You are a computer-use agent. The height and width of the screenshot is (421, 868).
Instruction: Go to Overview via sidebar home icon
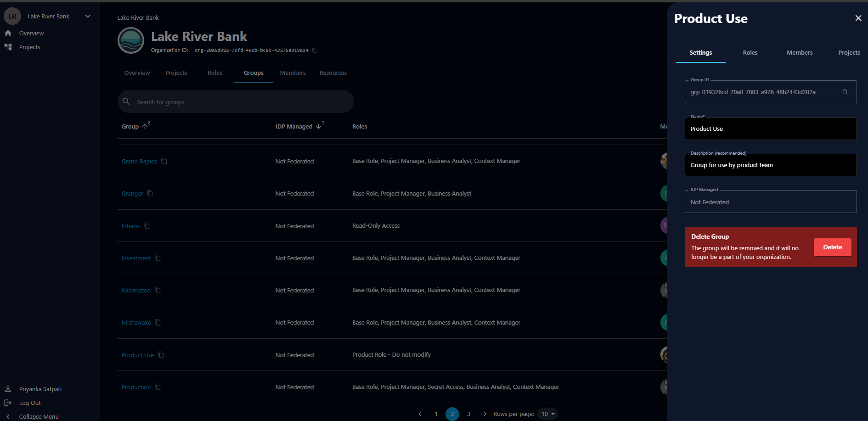click(8, 34)
